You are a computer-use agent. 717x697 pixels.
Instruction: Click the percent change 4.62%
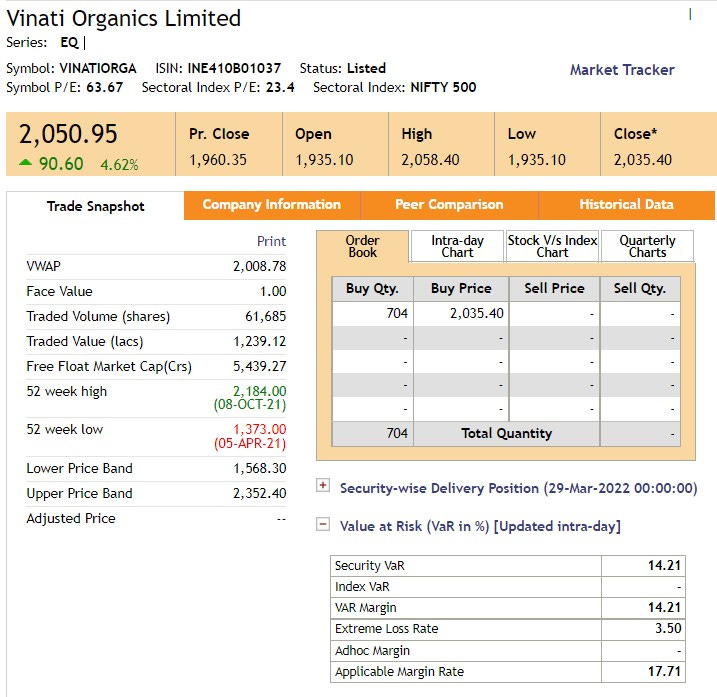[119, 165]
